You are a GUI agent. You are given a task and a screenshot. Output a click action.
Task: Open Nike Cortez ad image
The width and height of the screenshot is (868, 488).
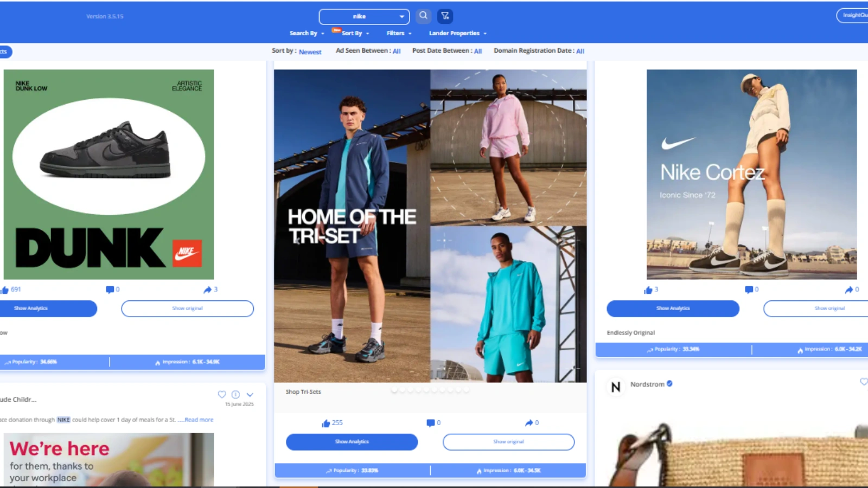point(751,175)
